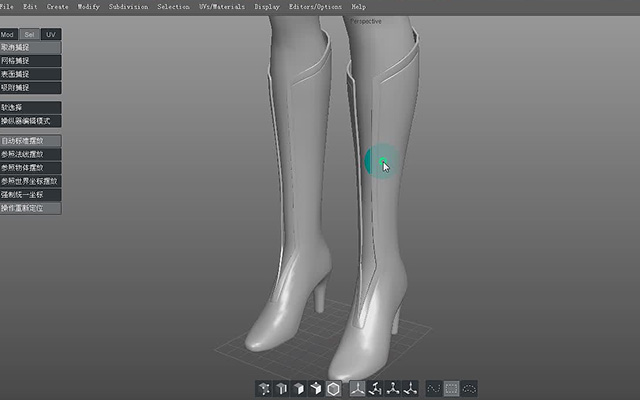Switch to face selection mode icon

point(299,389)
